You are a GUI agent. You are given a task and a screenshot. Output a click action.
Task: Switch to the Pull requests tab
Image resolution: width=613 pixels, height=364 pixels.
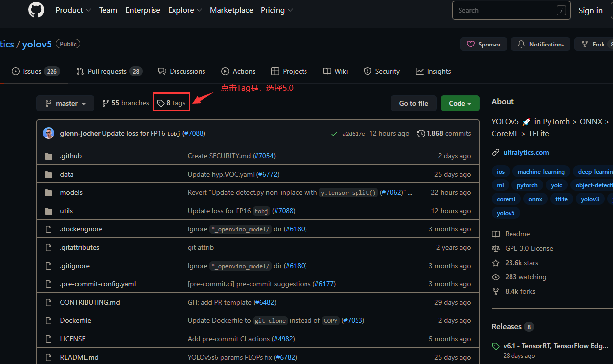[x=109, y=72]
